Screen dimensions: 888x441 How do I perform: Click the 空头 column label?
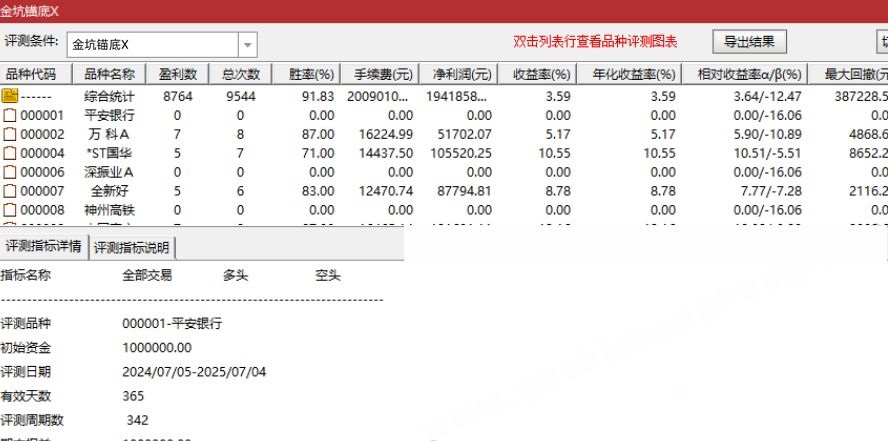(328, 276)
